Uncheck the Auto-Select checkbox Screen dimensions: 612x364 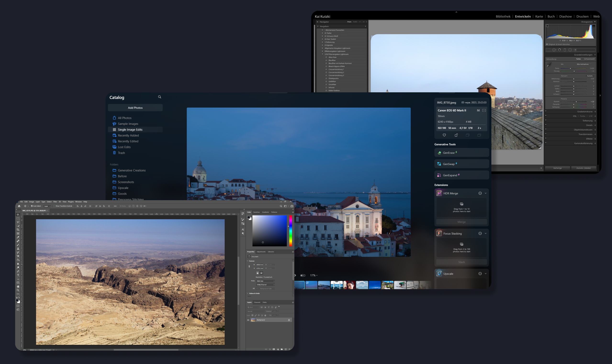pyautogui.click(x=32, y=206)
